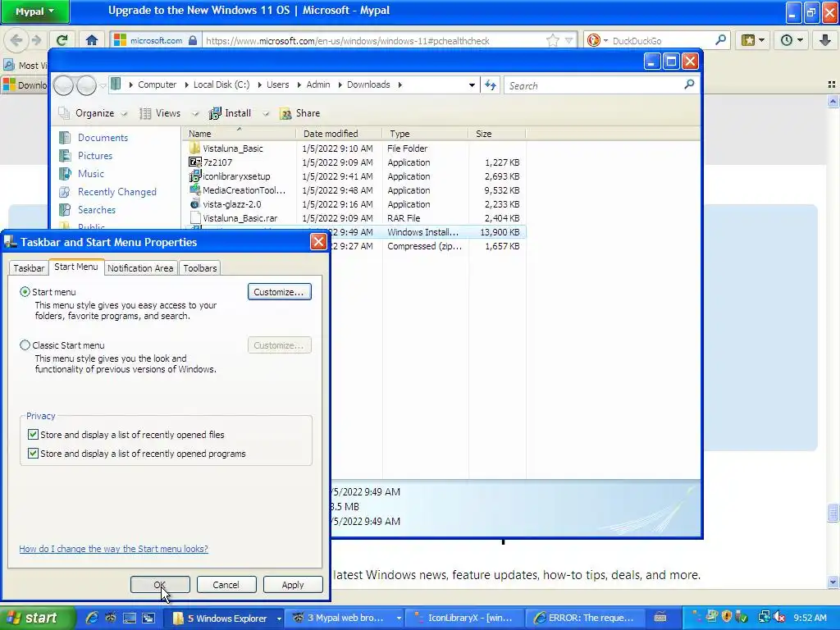Close the Taskbar Properties dialog

click(318, 242)
